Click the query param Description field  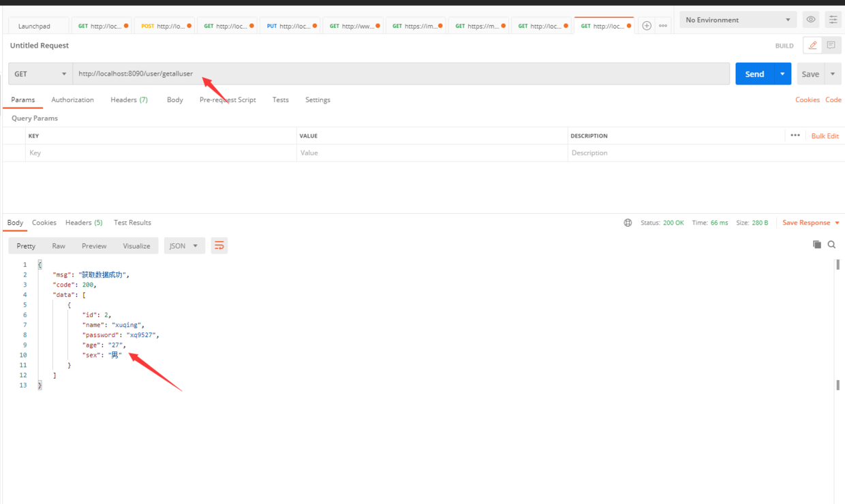point(706,153)
